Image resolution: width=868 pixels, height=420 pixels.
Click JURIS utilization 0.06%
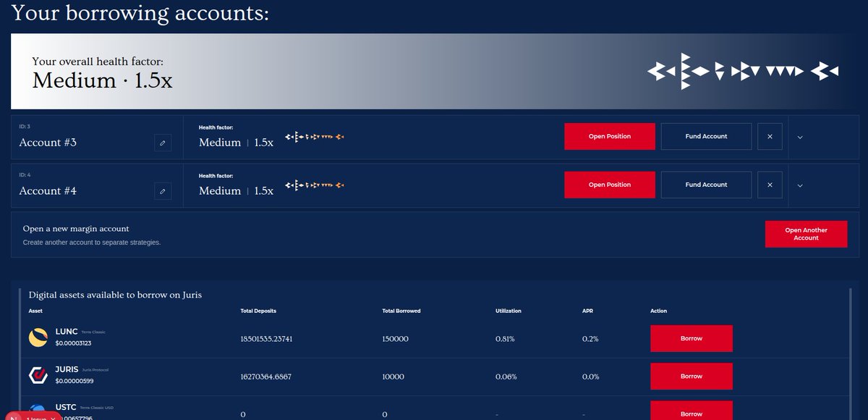point(506,377)
